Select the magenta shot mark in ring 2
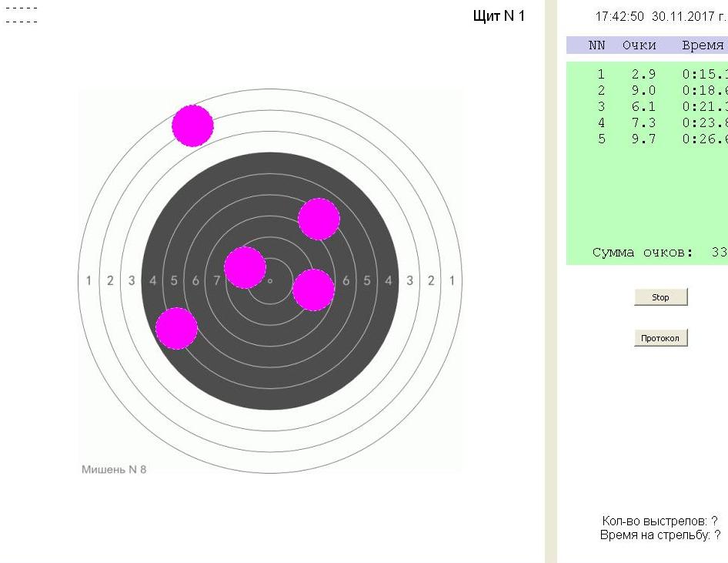Viewport: 728px width, 563px height. [192, 126]
